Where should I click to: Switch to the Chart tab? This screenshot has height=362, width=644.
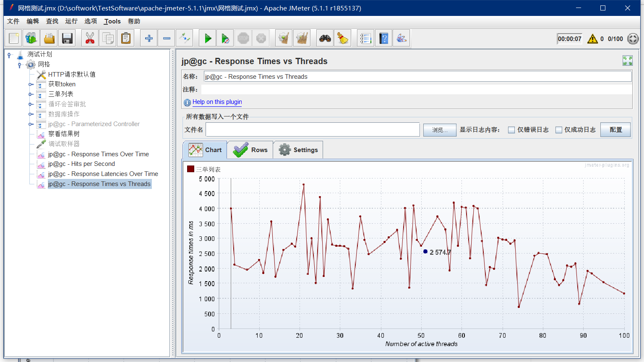[x=205, y=150]
